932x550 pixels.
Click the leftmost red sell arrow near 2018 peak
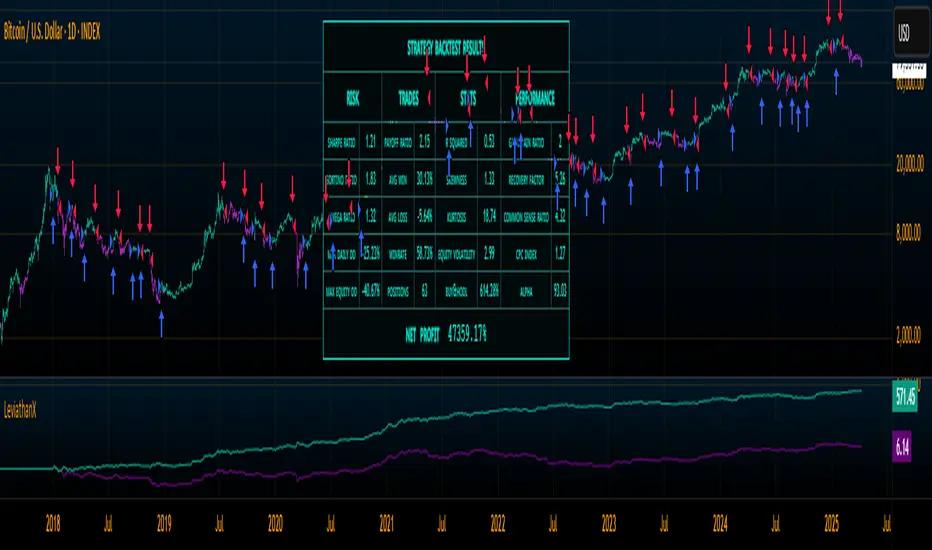click(x=58, y=158)
